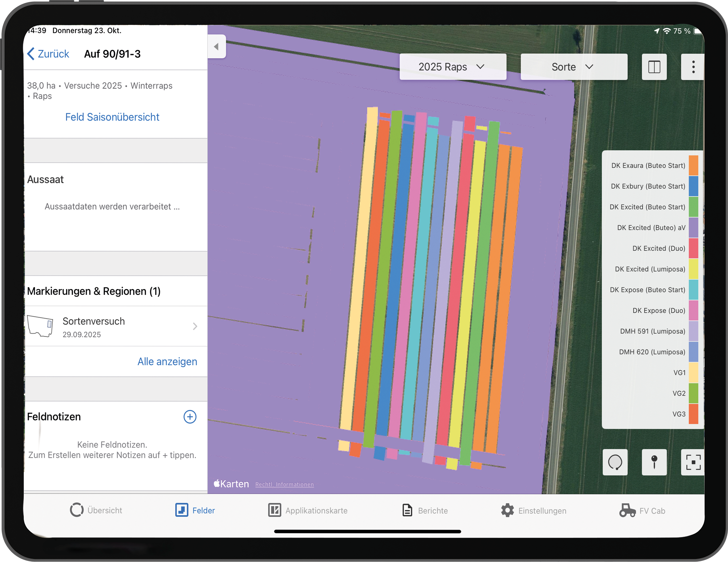Open Feld Saisonübersicht link
This screenshot has width=728, height=562.
(x=112, y=117)
